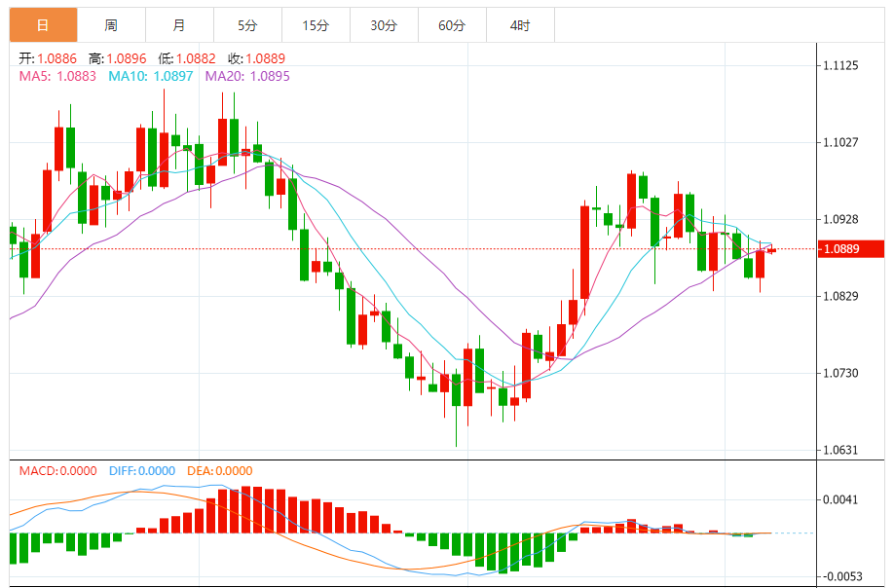Open the 30分 timeframe tab
The image size is (894, 588).
[384, 25]
